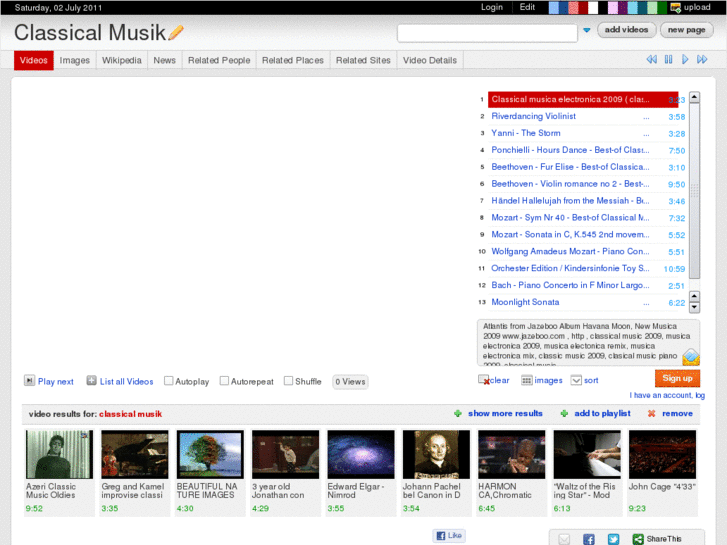The height and width of the screenshot is (545, 727).
Task: Skip forward with the fast-forward icon
Action: click(x=702, y=59)
